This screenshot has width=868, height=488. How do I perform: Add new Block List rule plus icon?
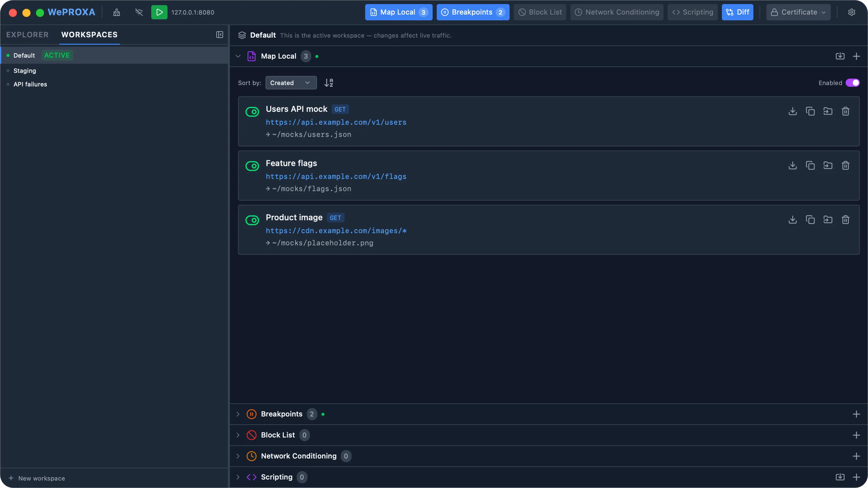[856, 435]
